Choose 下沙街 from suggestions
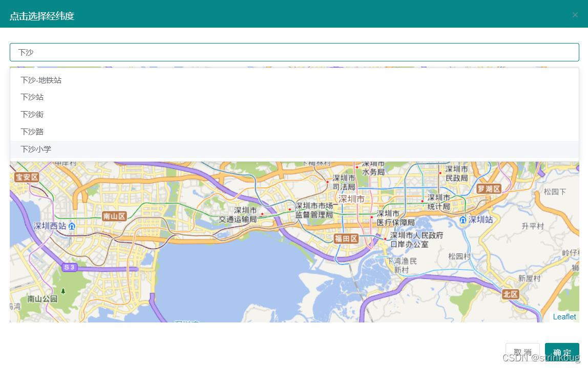This screenshot has height=368, width=588. coord(295,114)
